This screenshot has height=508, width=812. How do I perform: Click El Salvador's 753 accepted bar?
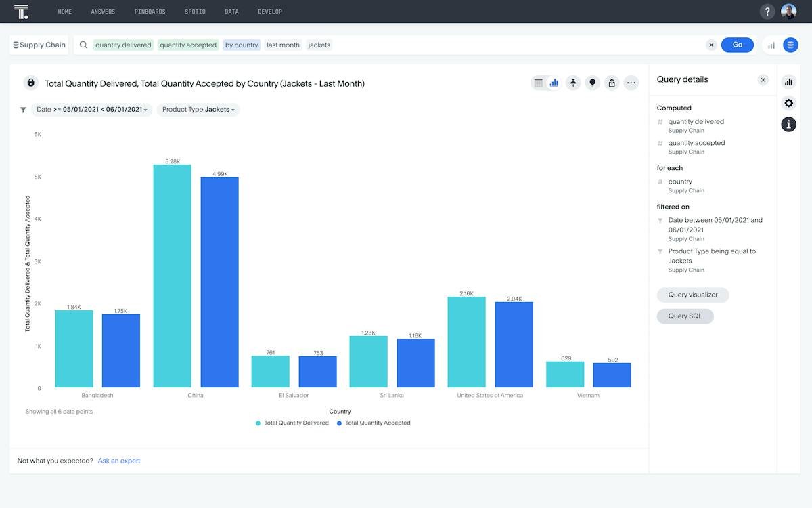(x=318, y=372)
